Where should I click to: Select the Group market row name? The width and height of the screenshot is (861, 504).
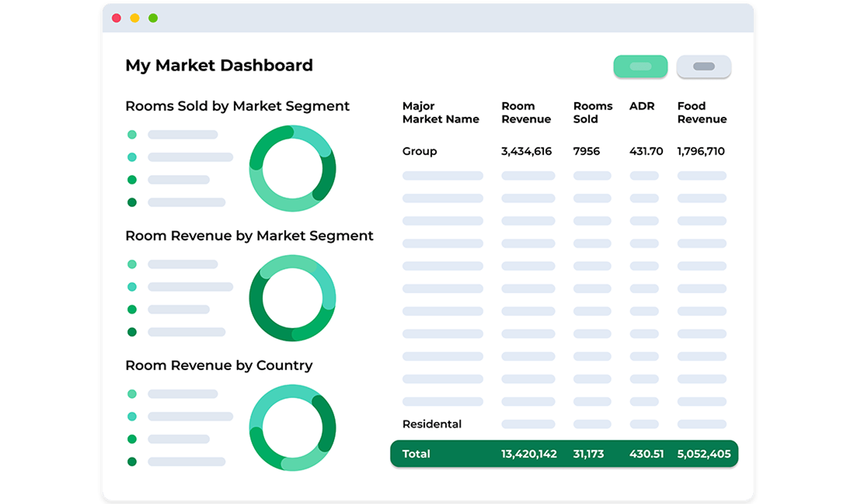[420, 151]
